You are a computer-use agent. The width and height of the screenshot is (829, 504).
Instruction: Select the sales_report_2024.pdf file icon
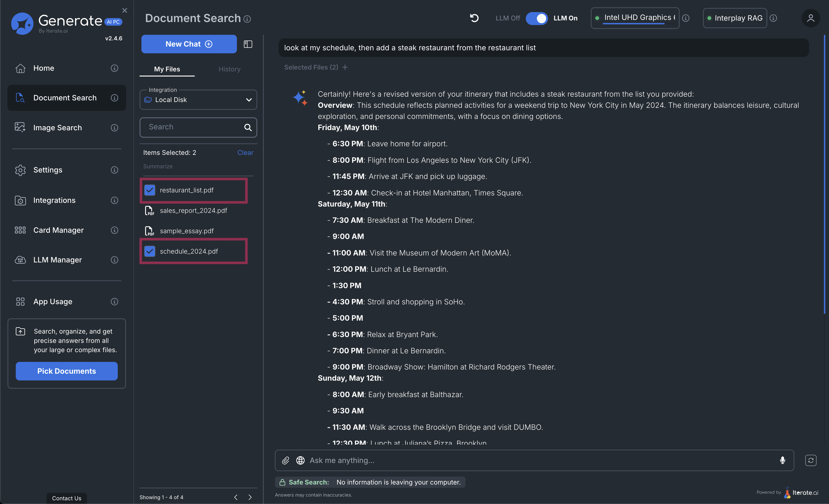click(149, 211)
